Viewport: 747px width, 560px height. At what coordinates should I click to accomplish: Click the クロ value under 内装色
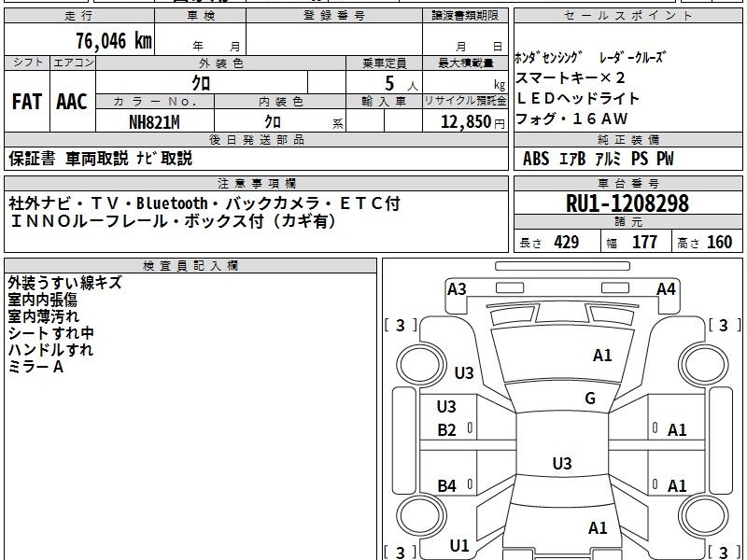click(x=273, y=122)
